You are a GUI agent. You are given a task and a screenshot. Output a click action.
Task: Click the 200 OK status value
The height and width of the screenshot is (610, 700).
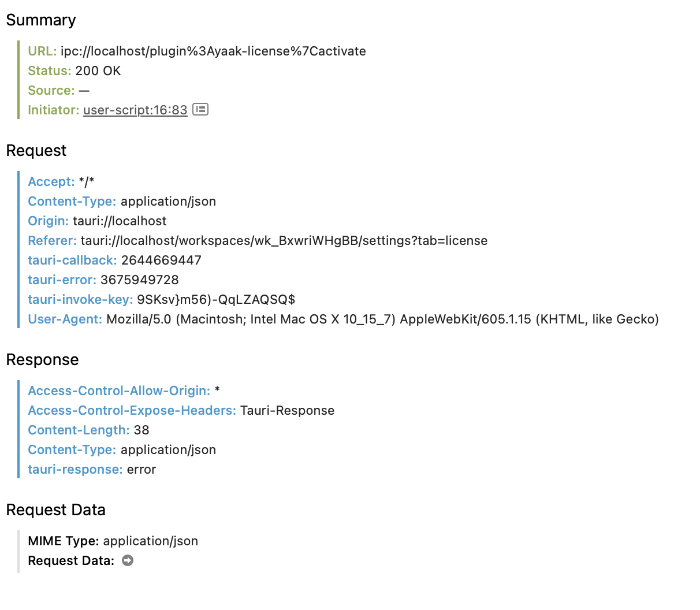pyautogui.click(x=98, y=70)
